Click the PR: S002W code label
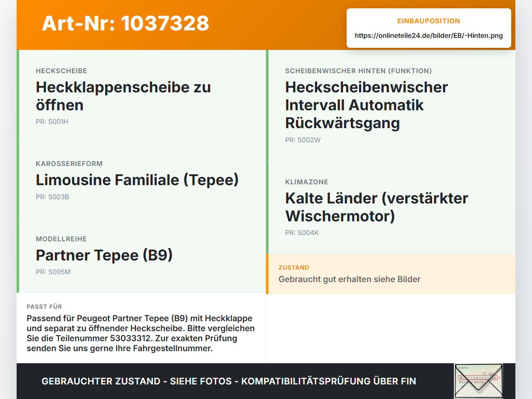Screen dimensions: 532x399 [303, 140]
